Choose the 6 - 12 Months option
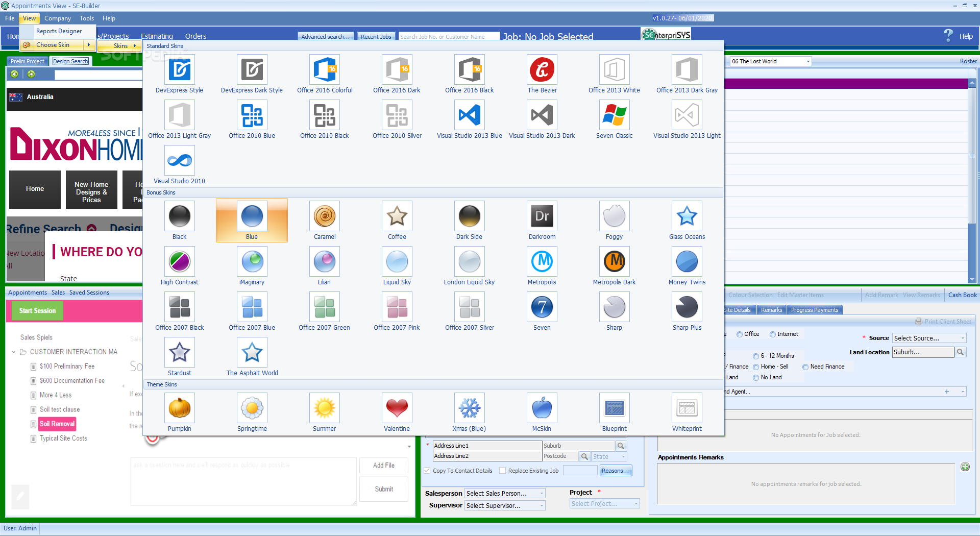Screen dimensions: 980x536 pyautogui.click(x=756, y=356)
